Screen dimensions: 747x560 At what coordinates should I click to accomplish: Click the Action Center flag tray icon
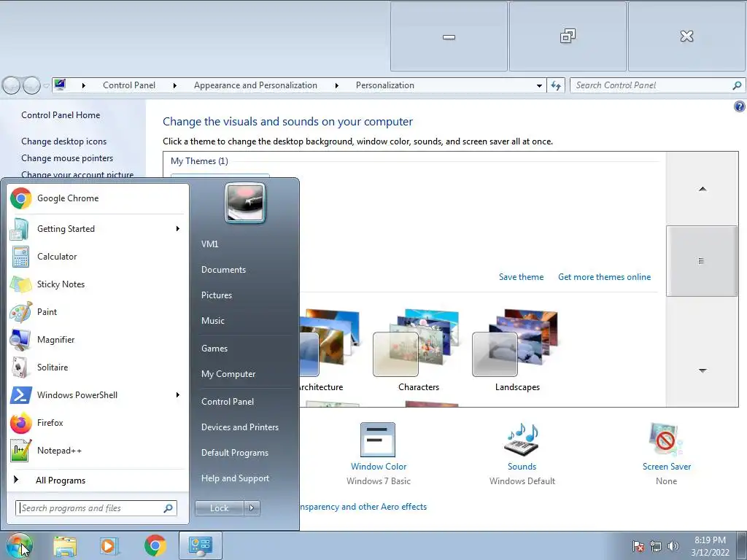(638, 546)
